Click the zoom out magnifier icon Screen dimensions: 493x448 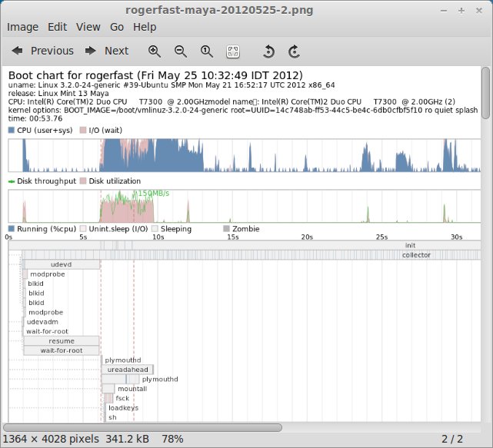181,51
